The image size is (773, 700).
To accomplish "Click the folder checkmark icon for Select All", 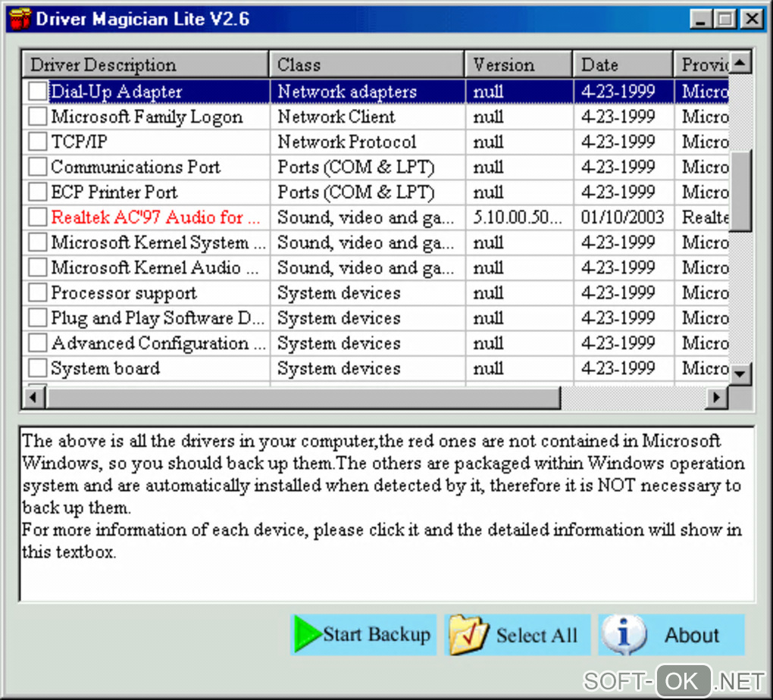I will pyautogui.click(x=468, y=635).
